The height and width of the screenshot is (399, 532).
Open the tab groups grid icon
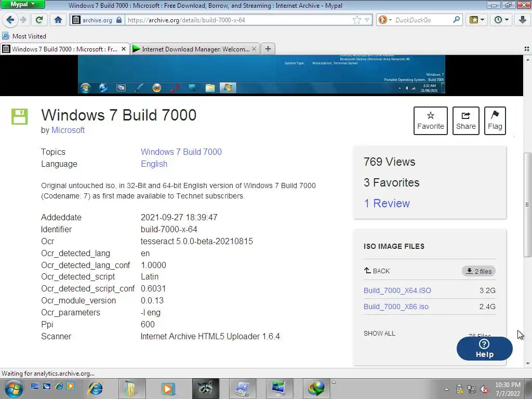[x=527, y=49]
